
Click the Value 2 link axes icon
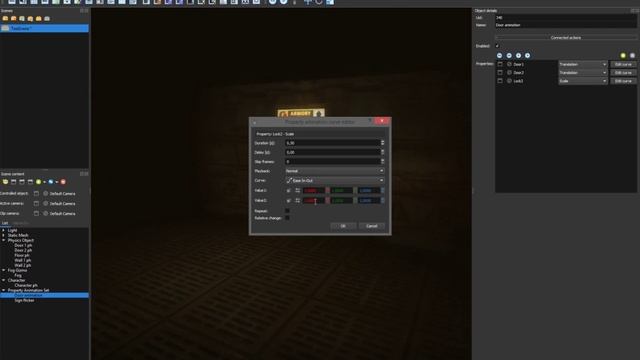pyautogui.click(x=298, y=201)
